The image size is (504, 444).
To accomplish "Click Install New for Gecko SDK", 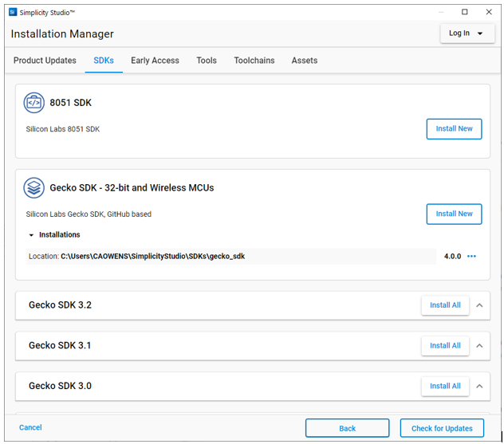I will pyautogui.click(x=454, y=214).
